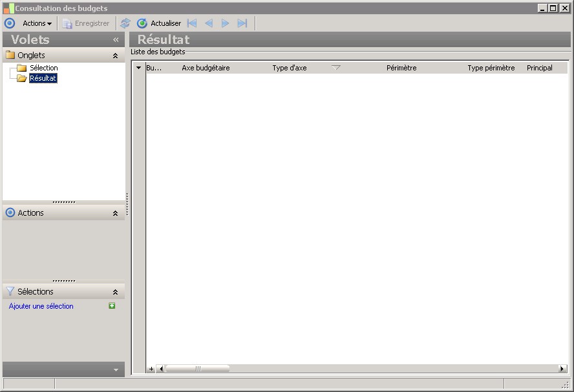Screen dimensions: 574x392
Task: Select the Résultat tree item
Action: pyautogui.click(x=43, y=78)
